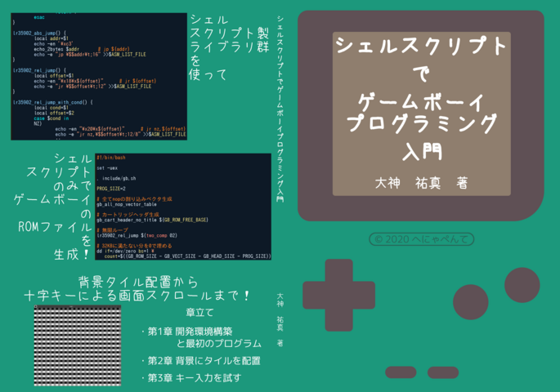Click the gb_all_nop_vector_table code line
560x392 pixels.
pos(127,204)
